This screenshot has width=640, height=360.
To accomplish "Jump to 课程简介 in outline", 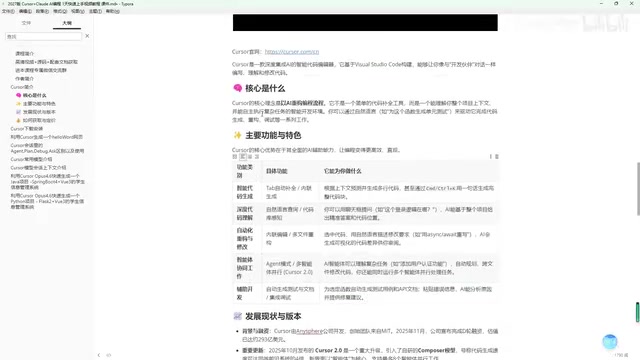I will (24, 53).
